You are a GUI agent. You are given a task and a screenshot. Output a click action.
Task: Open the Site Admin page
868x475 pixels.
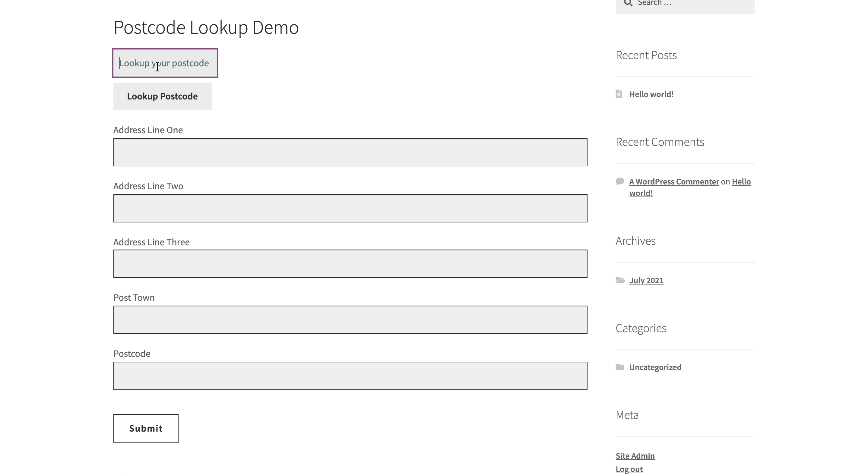(x=635, y=455)
